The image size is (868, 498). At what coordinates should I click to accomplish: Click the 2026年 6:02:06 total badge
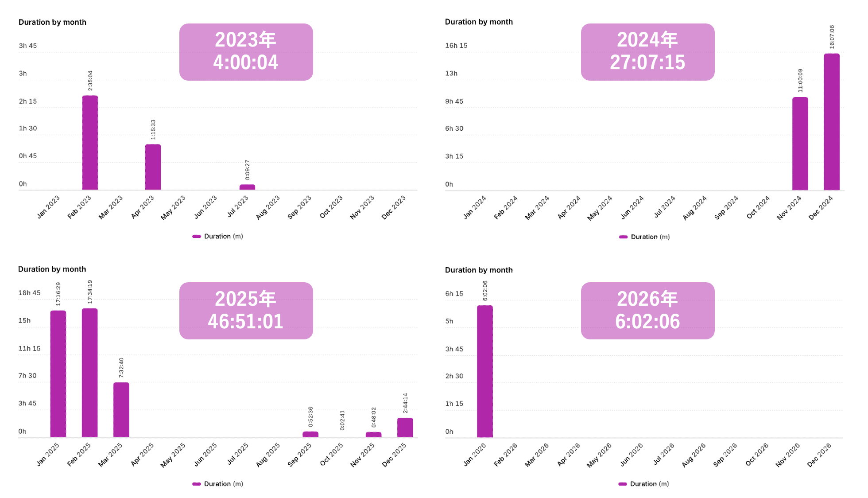pos(647,311)
